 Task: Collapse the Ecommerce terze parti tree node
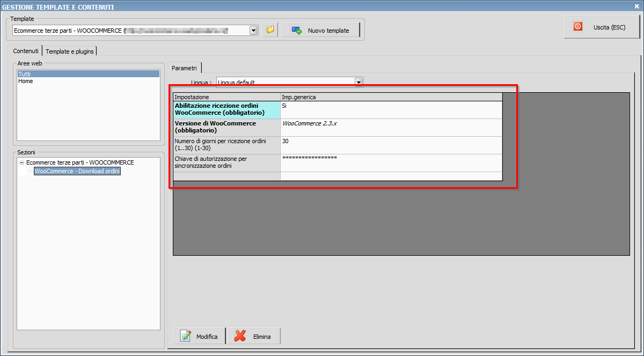click(x=21, y=162)
